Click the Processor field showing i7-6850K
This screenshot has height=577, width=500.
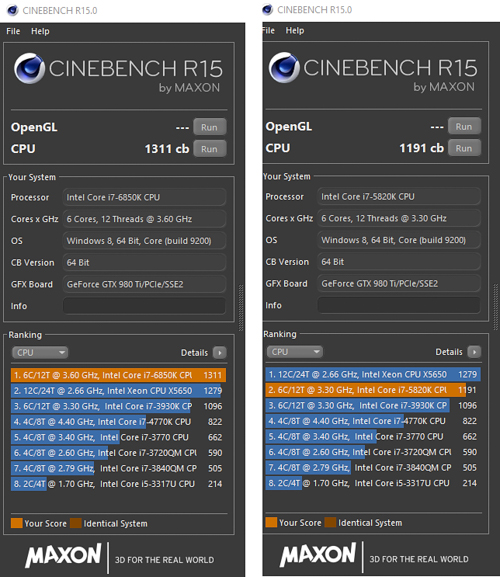coord(144,197)
